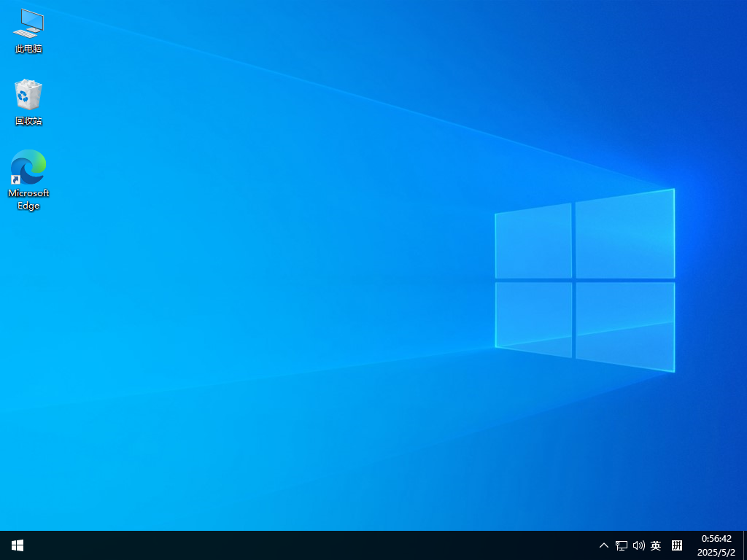Screen dimensions: 747x560
Task: Click the Windows logo on the wallpaper
Action: (x=584, y=281)
